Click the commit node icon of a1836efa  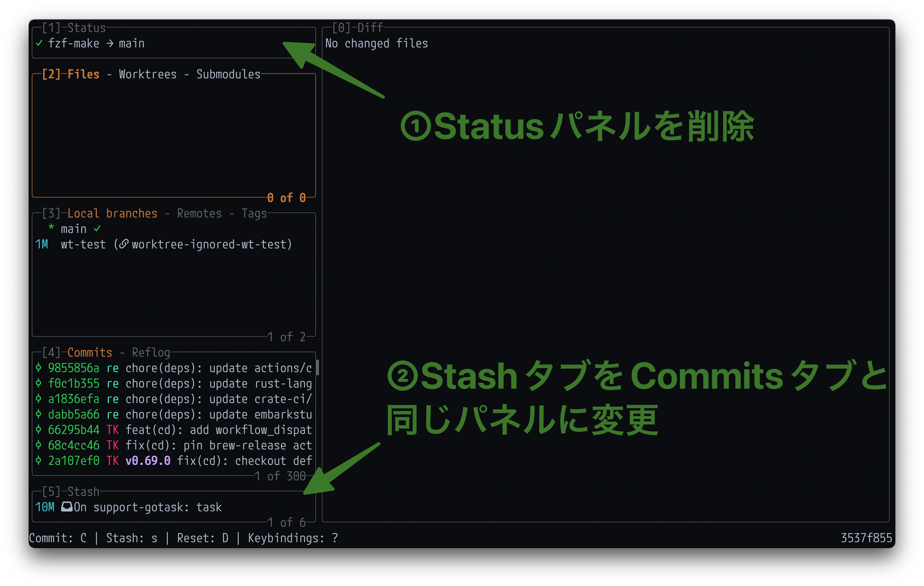pos(38,399)
